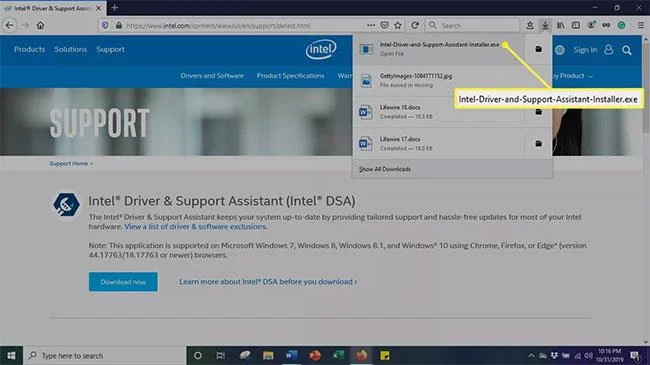Open Task View on taskbar
Screen dimensions: 650x365
click(x=221, y=355)
